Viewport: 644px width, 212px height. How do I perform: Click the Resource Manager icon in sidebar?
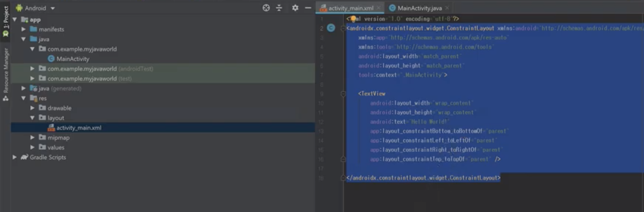pyautogui.click(x=5, y=98)
